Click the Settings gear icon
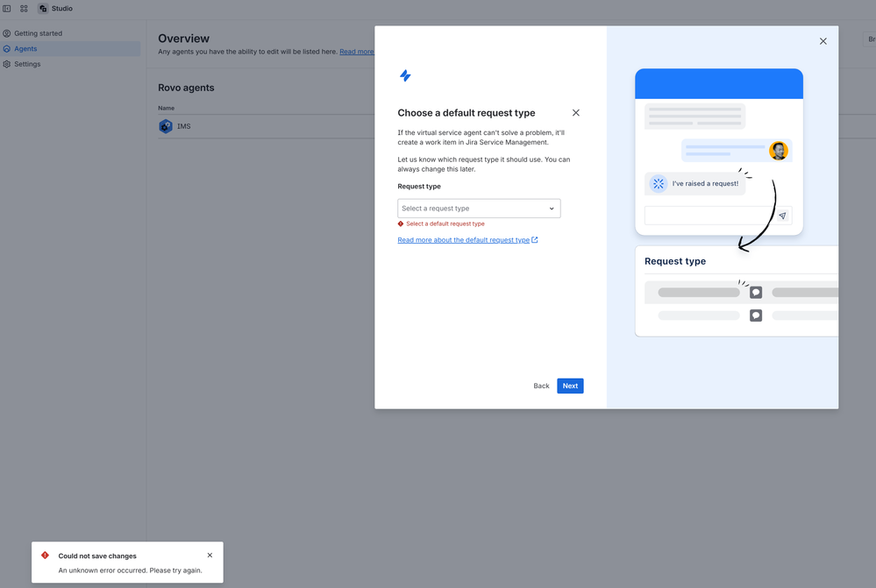876x588 pixels. pos(7,64)
